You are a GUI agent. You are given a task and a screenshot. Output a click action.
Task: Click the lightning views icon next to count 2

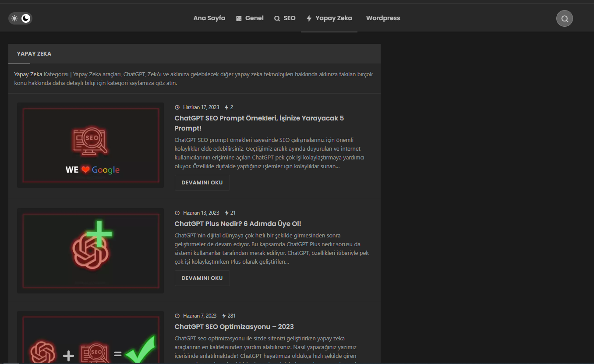[226, 107]
